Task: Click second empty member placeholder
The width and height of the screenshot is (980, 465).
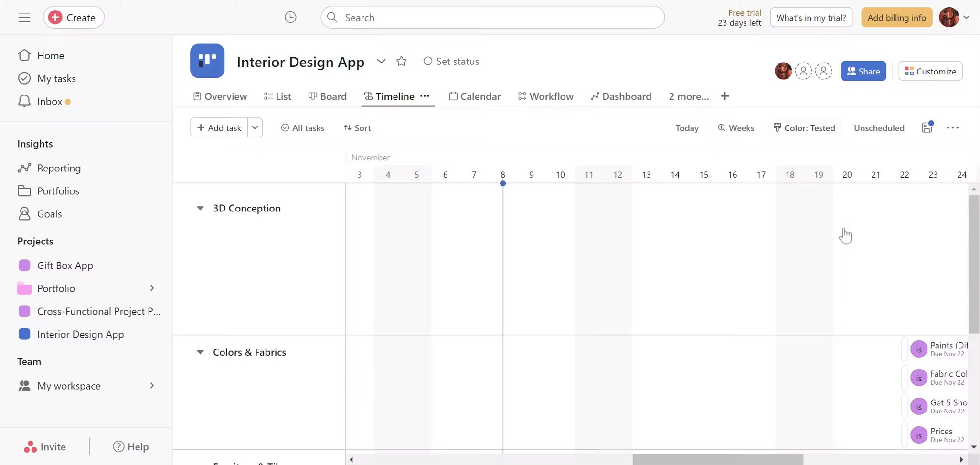Action: point(823,71)
